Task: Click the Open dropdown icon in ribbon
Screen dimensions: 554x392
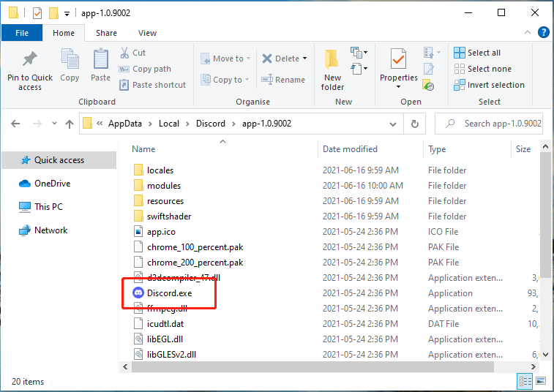Action: (x=432, y=53)
